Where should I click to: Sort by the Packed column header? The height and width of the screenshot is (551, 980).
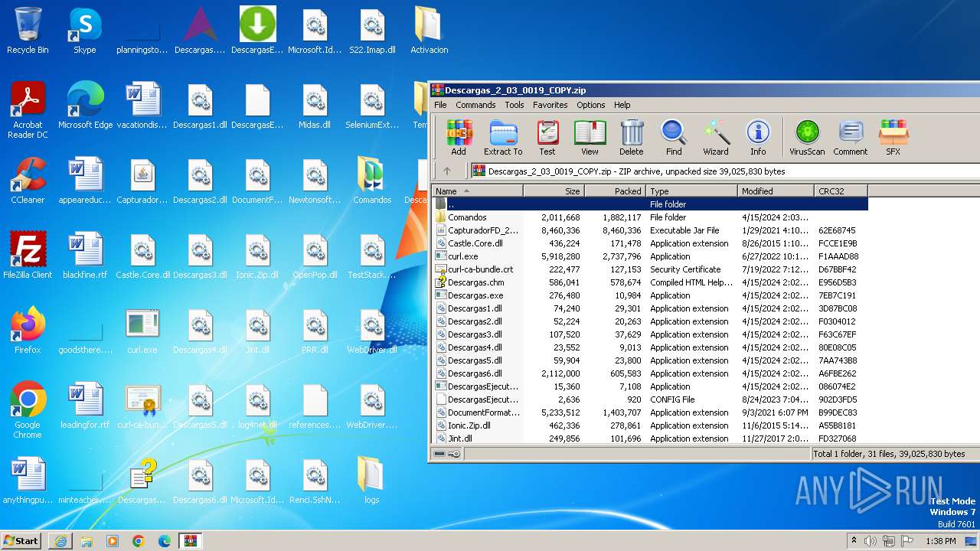(615, 191)
